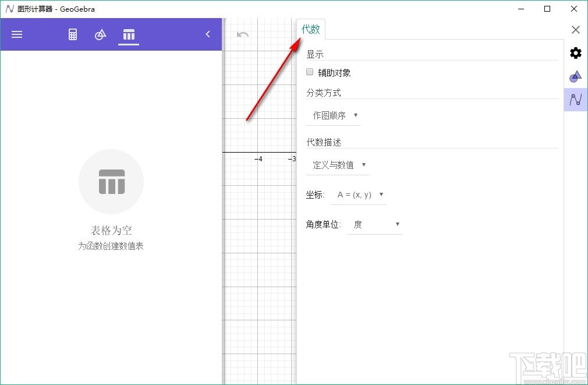Open the settings gear panel
The width and height of the screenshot is (588, 385).
[x=575, y=52]
